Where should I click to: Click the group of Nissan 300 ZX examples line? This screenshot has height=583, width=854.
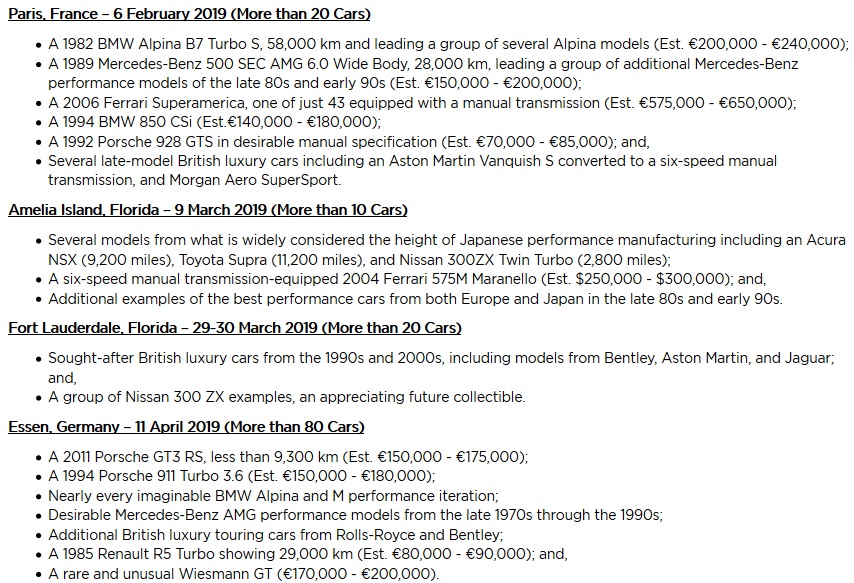[x=286, y=397]
